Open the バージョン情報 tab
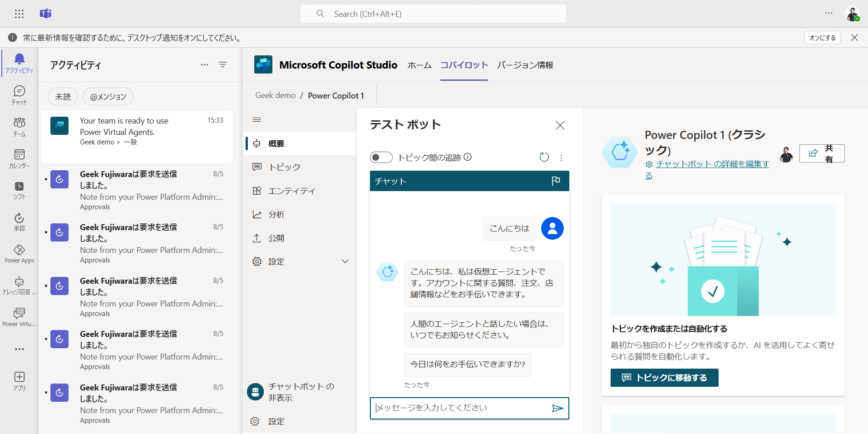The width and height of the screenshot is (868, 434). click(525, 65)
